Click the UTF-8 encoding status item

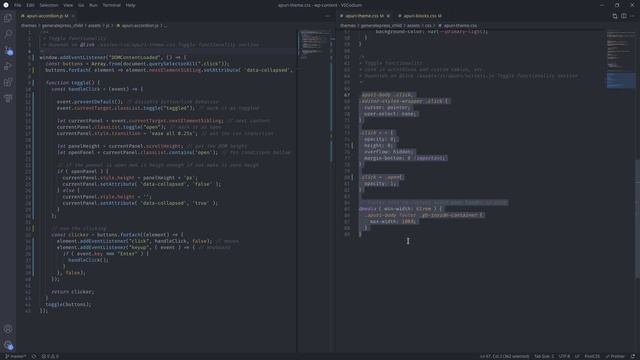564,356
